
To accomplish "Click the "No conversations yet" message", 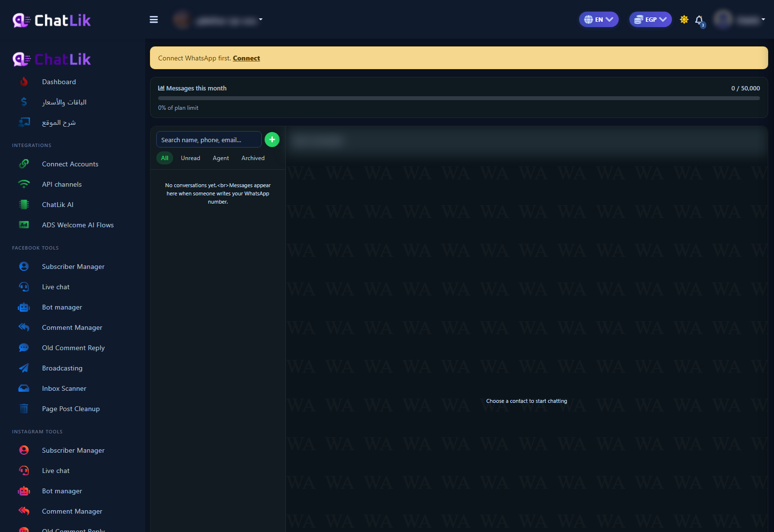I will tap(218, 193).
